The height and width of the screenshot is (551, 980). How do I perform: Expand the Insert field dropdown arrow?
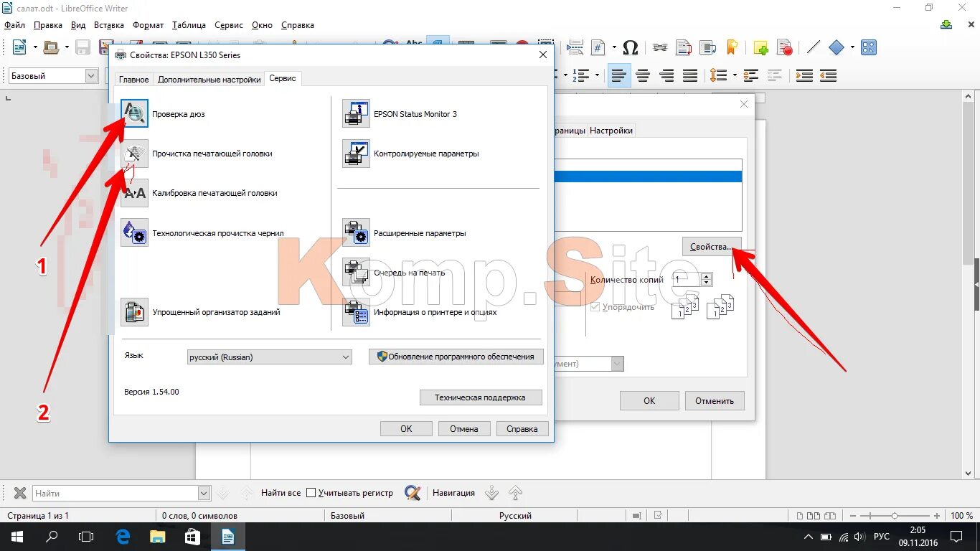[614, 48]
